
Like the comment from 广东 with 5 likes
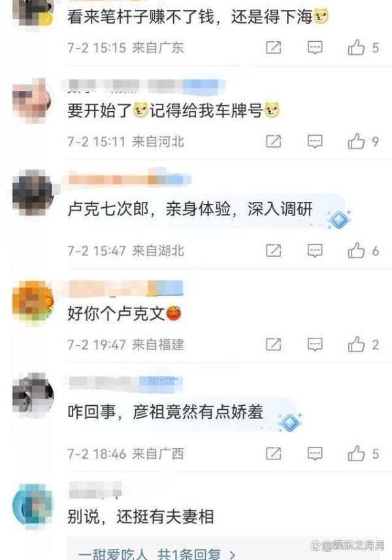356,48
